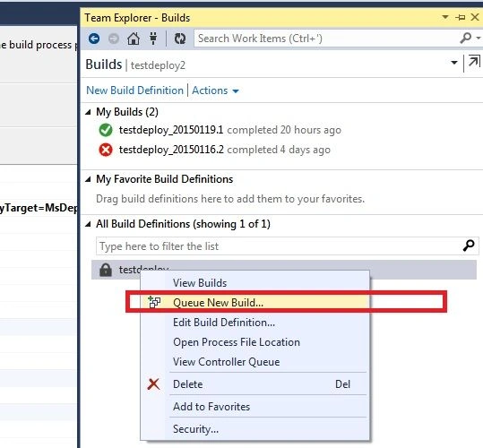Go to Team Explorer Home icon

134,39
